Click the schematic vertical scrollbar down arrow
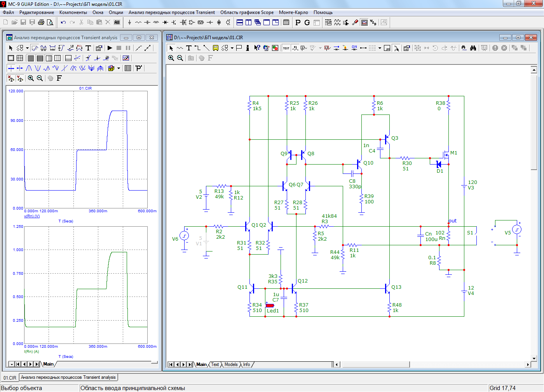The image size is (544, 392). (x=534, y=358)
